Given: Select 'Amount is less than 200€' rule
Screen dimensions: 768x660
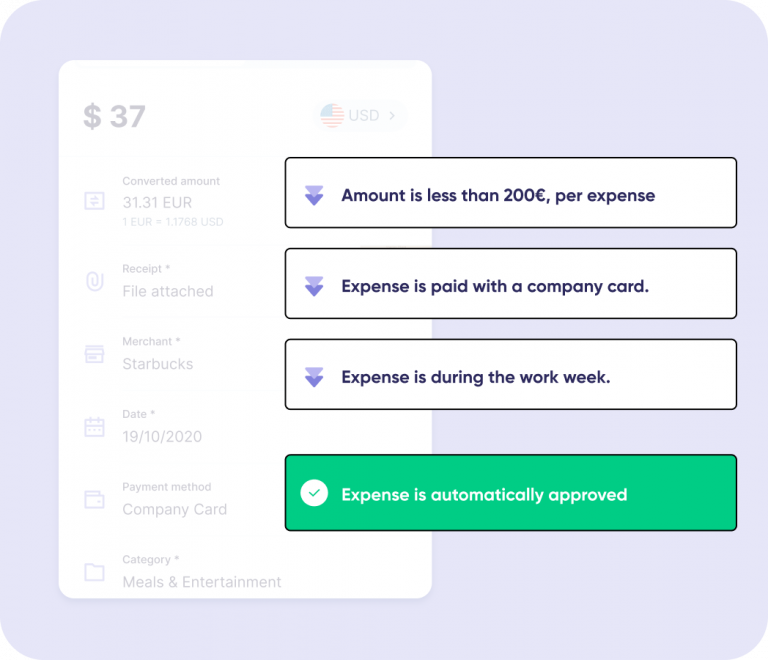Looking at the screenshot, I should tap(511, 192).
